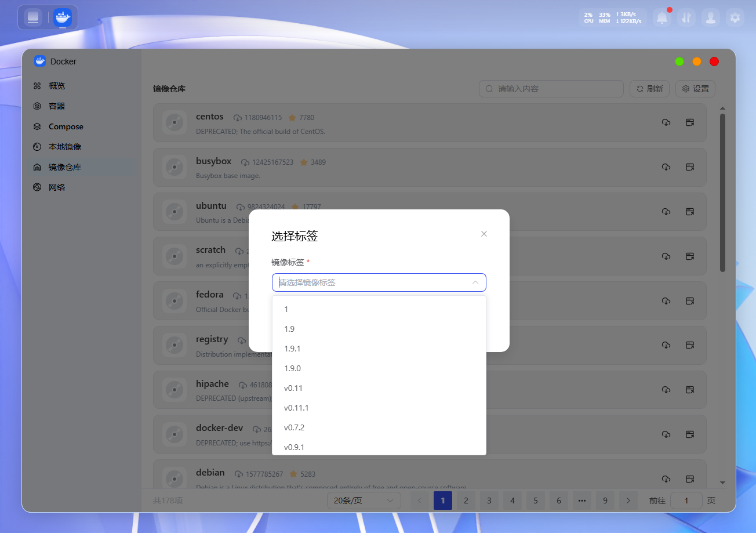Download the busybox image

point(666,167)
